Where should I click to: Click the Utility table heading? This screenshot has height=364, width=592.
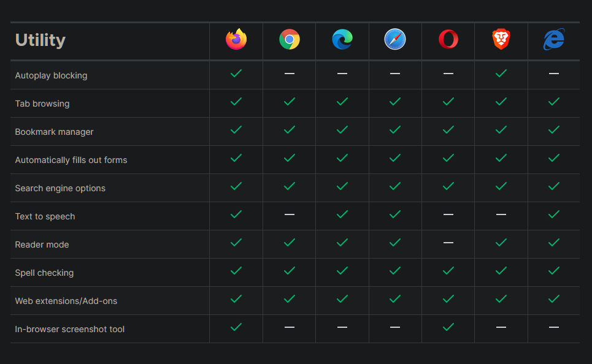tap(40, 40)
